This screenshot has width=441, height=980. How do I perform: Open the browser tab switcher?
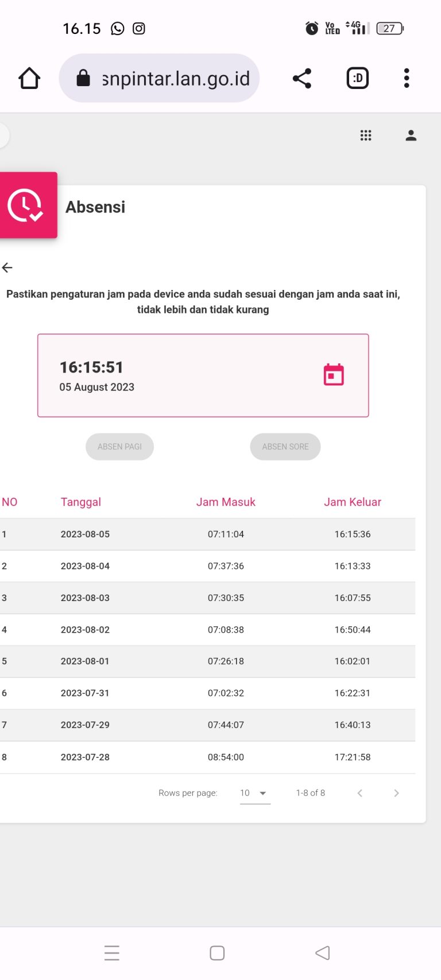[x=358, y=78]
